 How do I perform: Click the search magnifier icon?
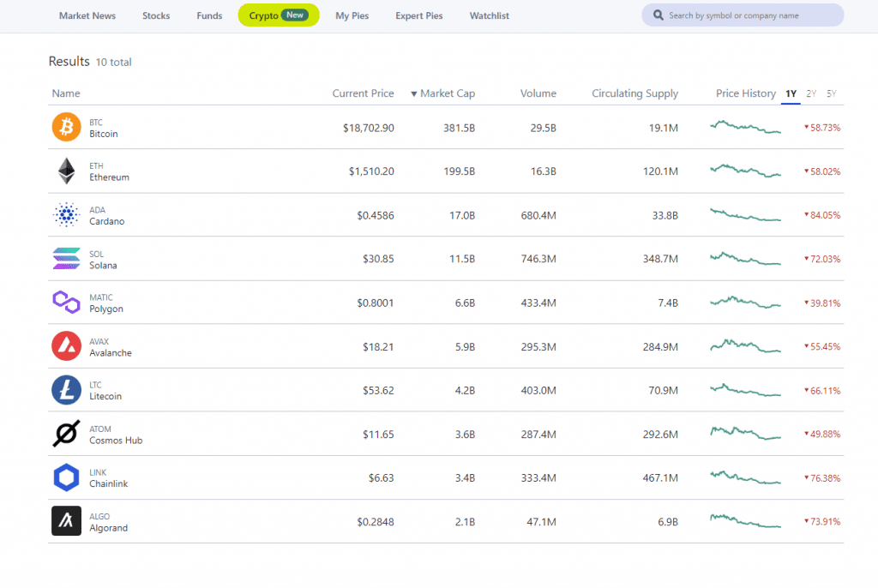pyautogui.click(x=658, y=15)
